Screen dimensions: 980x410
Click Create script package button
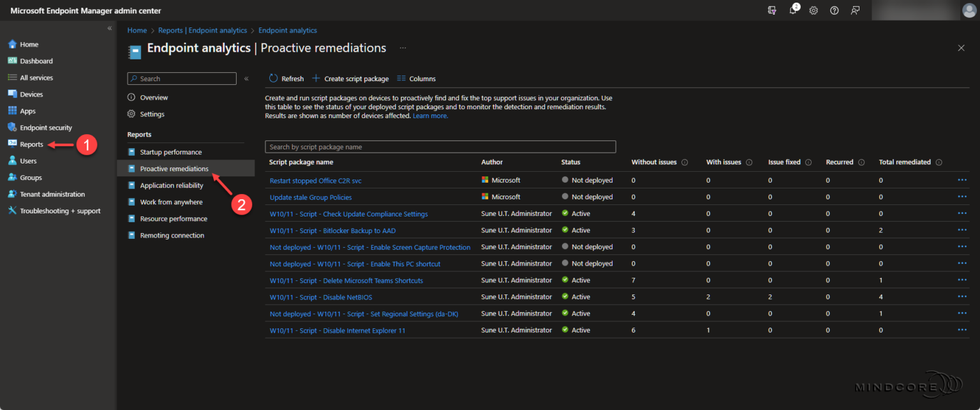[x=350, y=79]
